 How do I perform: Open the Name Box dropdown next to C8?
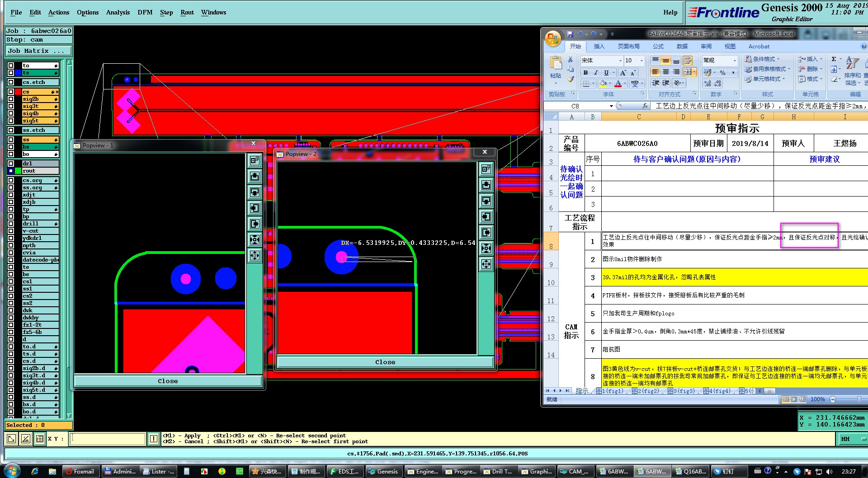[x=611, y=106]
